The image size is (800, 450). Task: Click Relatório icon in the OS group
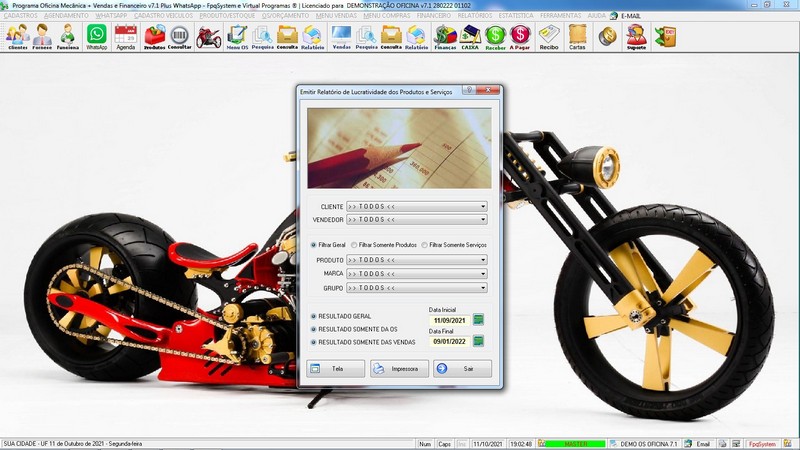point(312,37)
